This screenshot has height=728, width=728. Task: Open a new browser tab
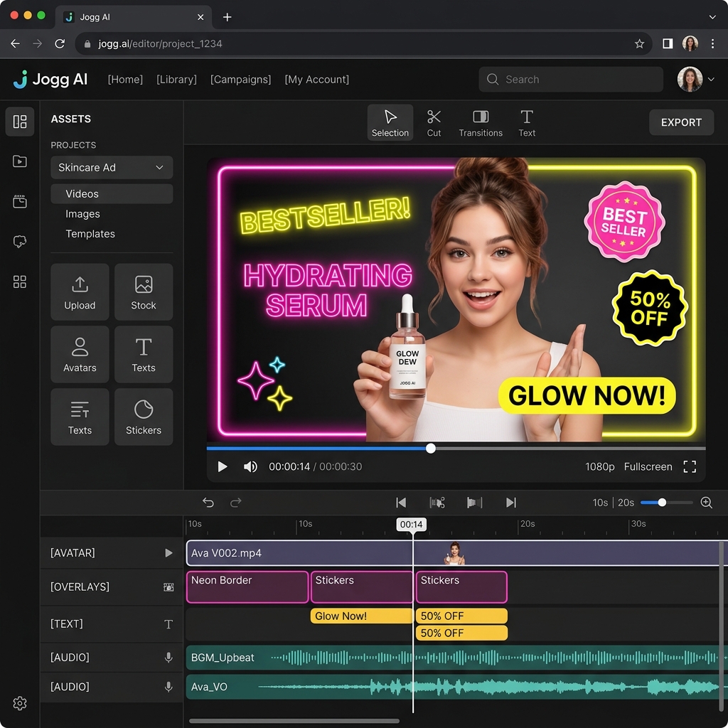coord(227,17)
